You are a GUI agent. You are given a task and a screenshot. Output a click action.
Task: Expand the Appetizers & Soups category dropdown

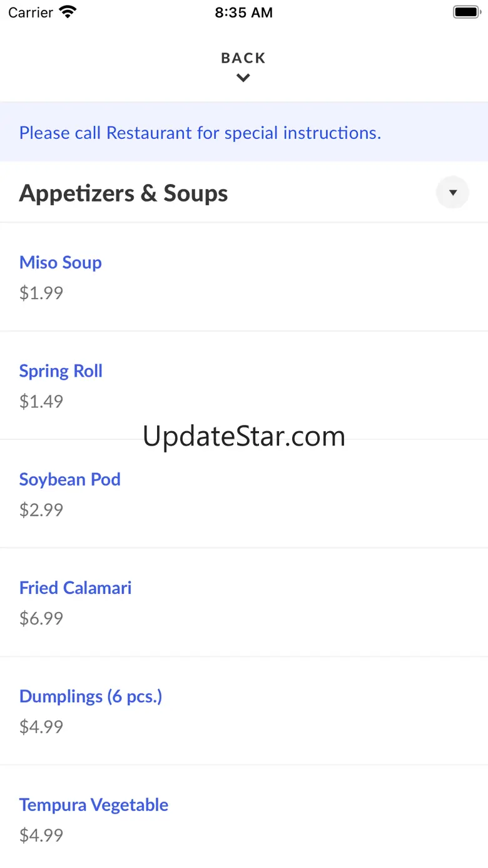coord(452,193)
